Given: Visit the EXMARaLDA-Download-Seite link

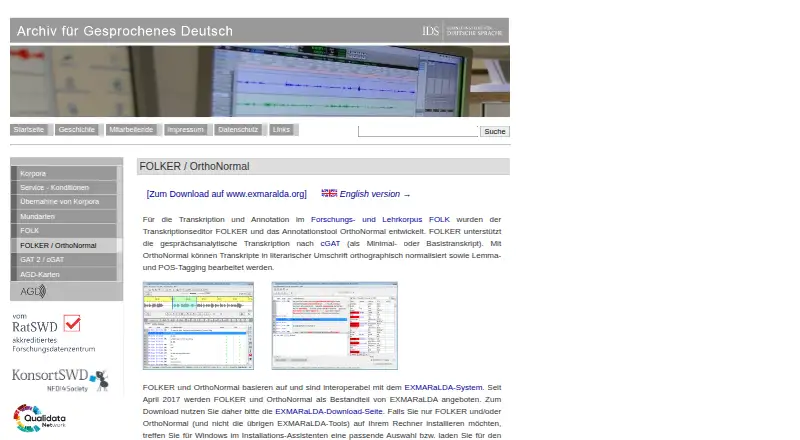Looking at the screenshot, I should 329,411.
